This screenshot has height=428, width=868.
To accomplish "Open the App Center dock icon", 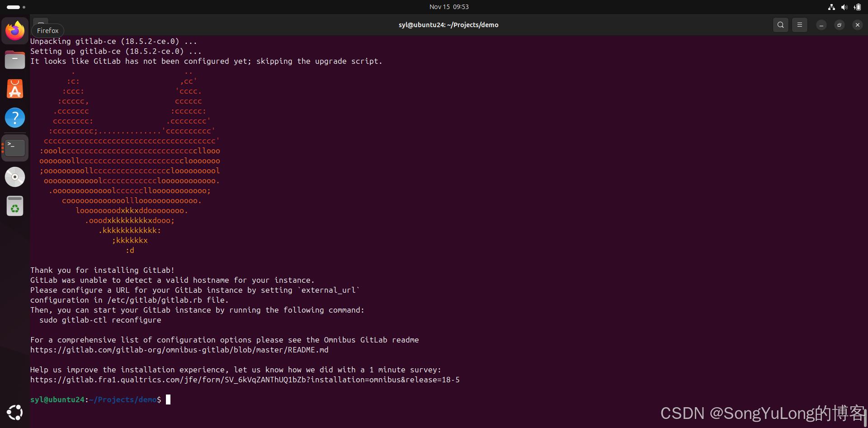I will (15, 89).
